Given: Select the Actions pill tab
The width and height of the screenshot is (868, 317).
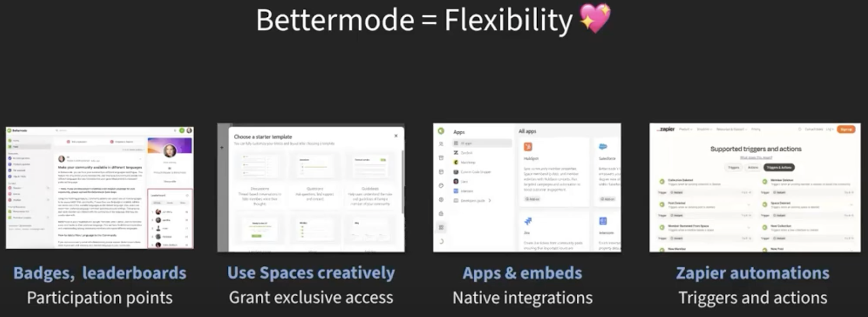Looking at the screenshot, I should pos(753,167).
